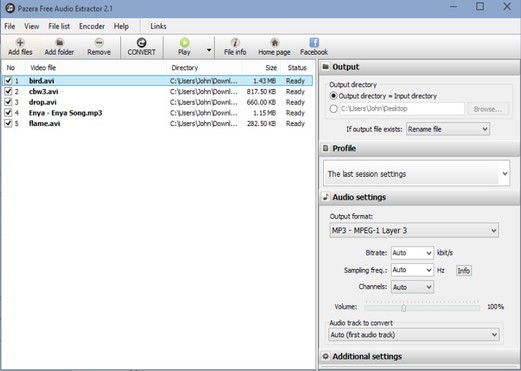Click the Info button next to Hz
Viewport: 521px width, 371px height.
coord(464,270)
